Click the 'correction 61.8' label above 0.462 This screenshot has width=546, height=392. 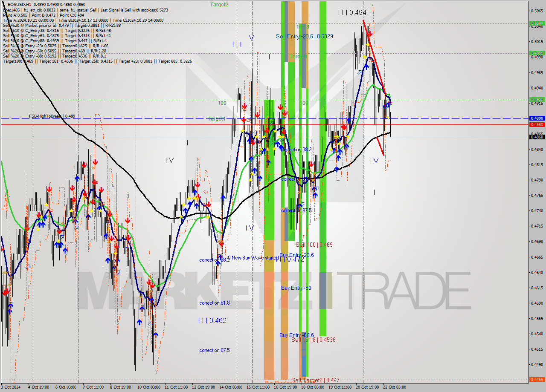coord(214,303)
